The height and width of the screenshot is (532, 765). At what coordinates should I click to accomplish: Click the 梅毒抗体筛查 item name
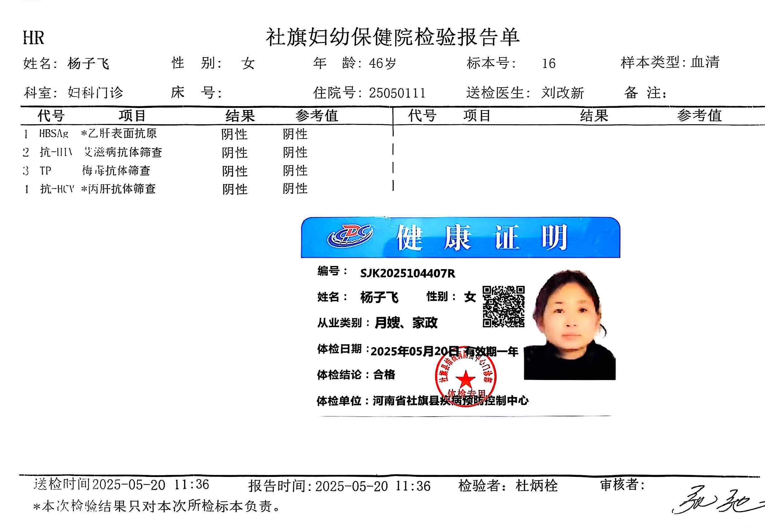point(116,171)
